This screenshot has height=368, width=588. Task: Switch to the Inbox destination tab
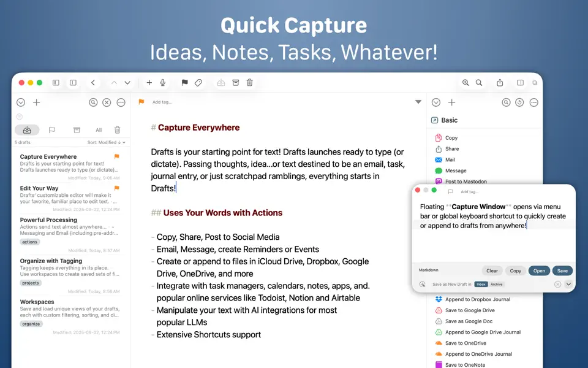pos(481,284)
